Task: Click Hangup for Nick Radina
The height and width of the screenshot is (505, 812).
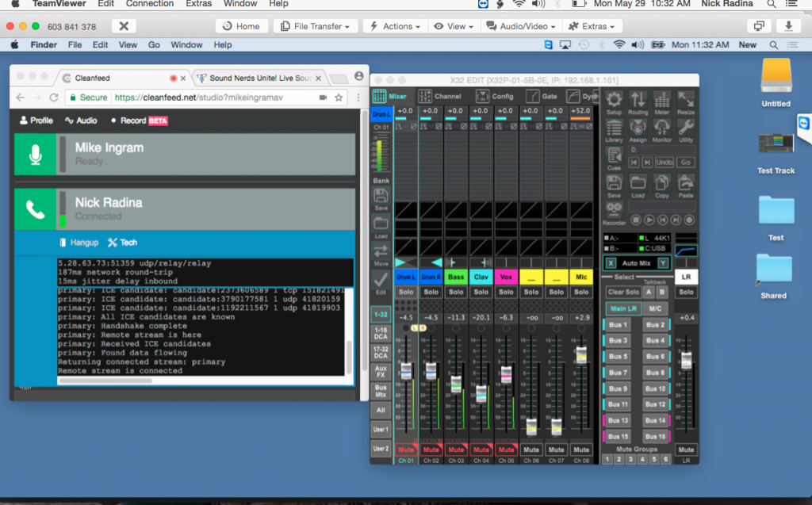Action: click(79, 243)
